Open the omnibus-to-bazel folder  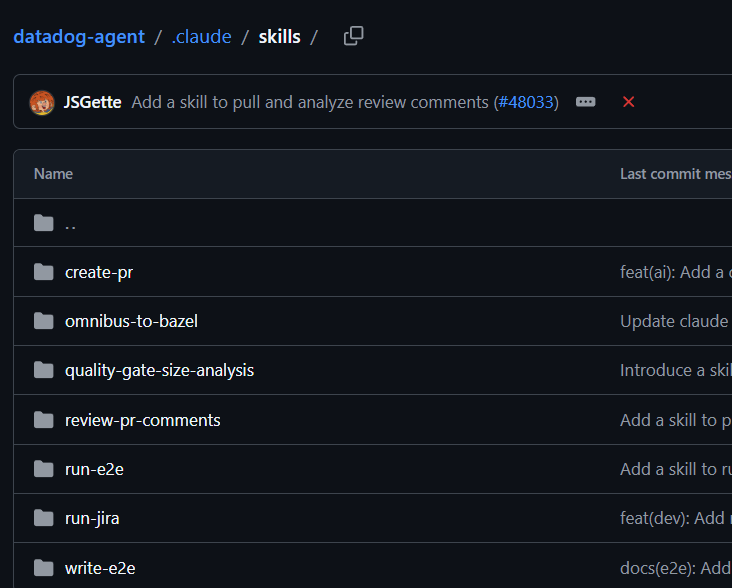pyautogui.click(x=131, y=321)
